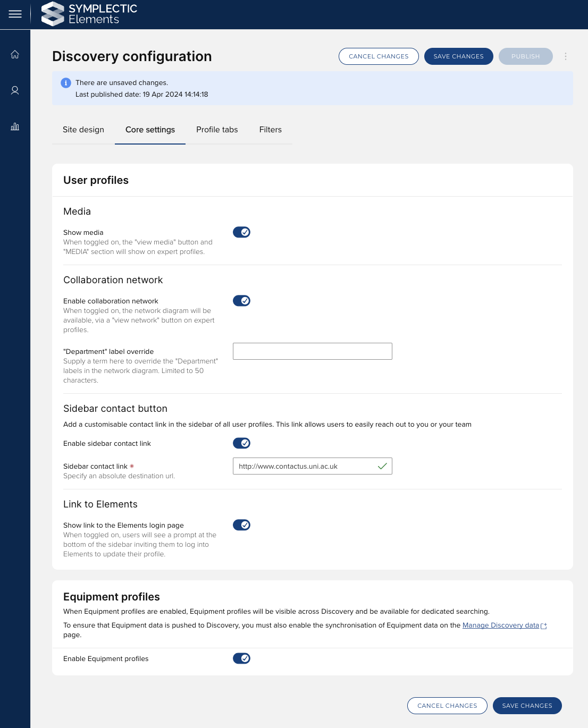Switch to the Site design tab

(x=83, y=130)
